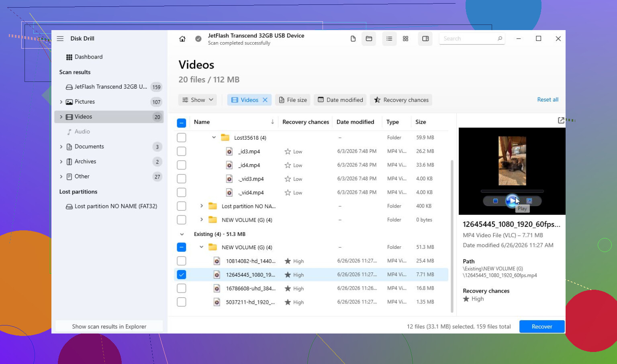Screen dimensions: 617x364
Task: Click the sort arrow in Name column
Action: point(272,122)
